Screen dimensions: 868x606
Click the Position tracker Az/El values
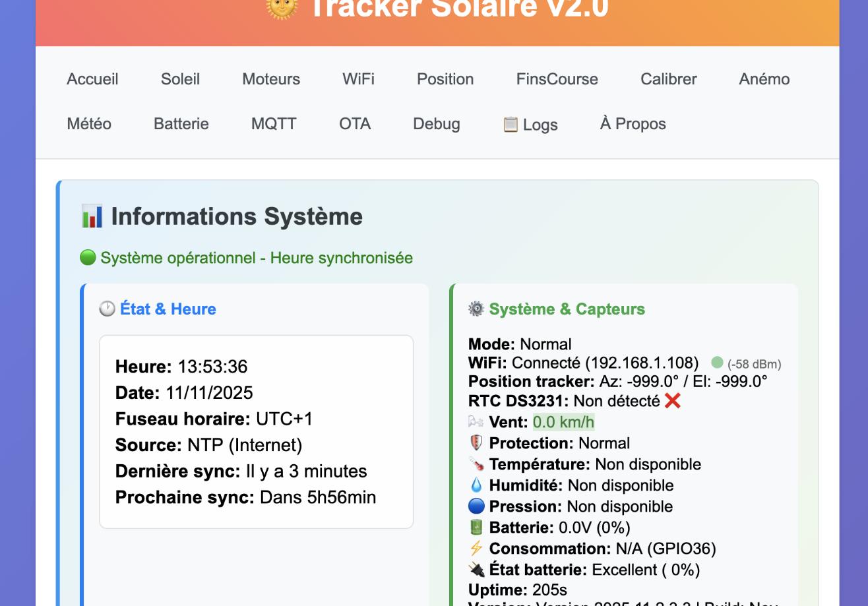[x=683, y=382]
